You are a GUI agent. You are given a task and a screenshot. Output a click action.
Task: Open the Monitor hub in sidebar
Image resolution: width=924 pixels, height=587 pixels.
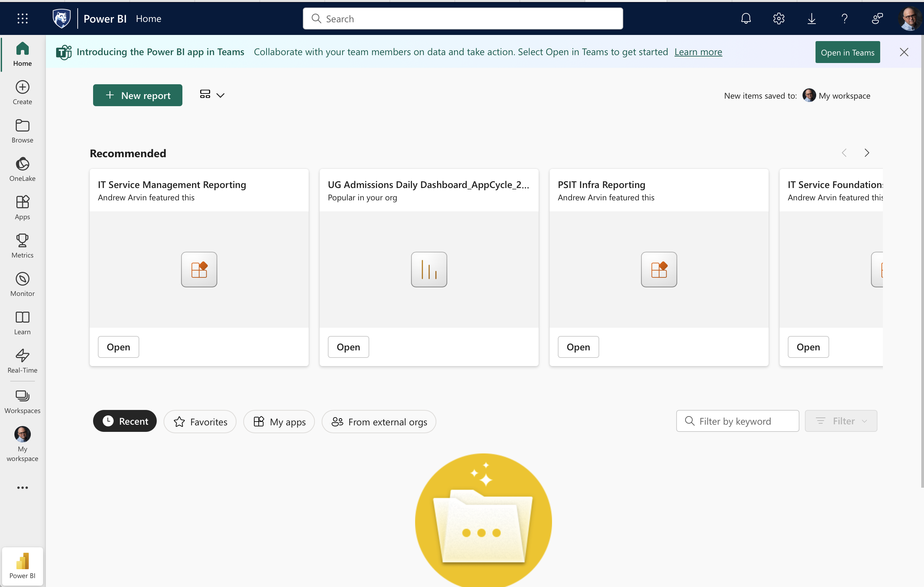pyautogui.click(x=22, y=284)
